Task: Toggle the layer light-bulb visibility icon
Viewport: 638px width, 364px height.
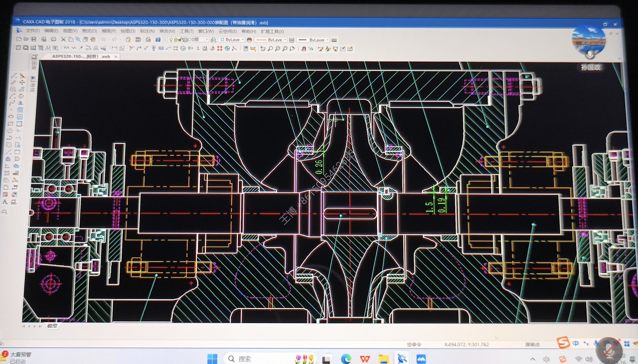Action: click(171, 40)
